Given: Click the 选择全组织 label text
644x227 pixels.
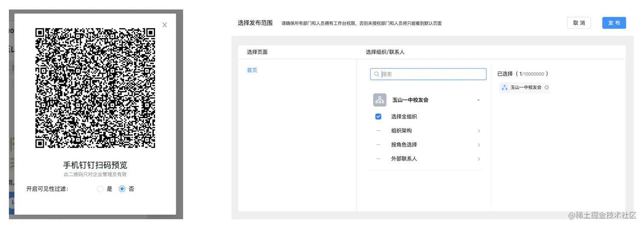Looking at the screenshot, I should (404, 116).
